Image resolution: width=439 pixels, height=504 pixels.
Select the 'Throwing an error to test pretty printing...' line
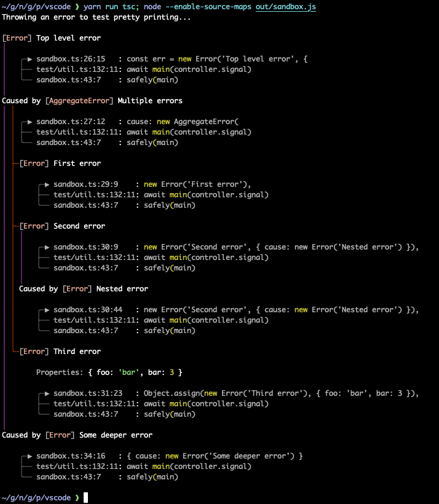(96, 17)
